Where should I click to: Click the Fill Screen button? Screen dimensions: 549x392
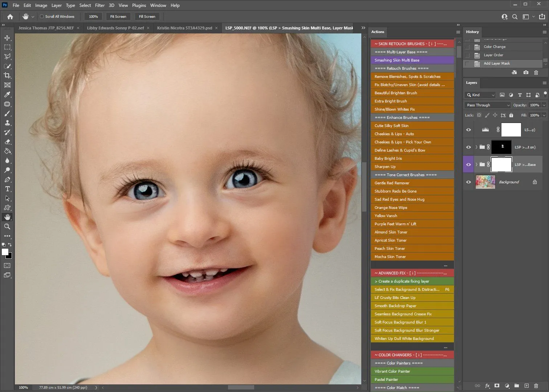coord(147,17)
